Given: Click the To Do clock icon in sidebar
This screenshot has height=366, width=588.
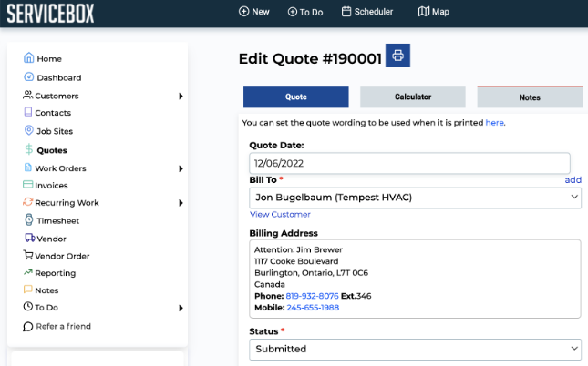Looking at the screenshot, I should (28, 307).
